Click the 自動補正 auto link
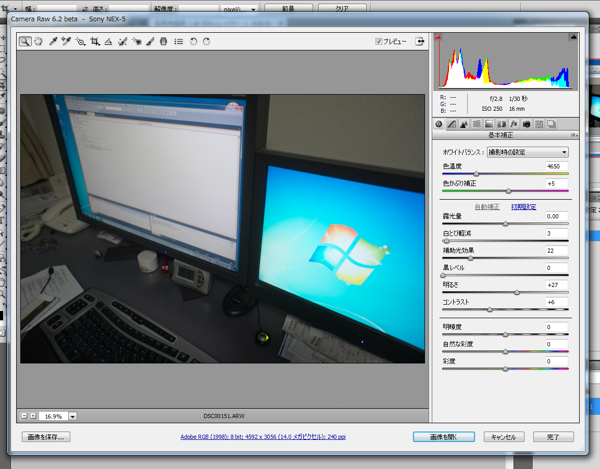This screenshot has height=469, width=600. tap(487, 207)
